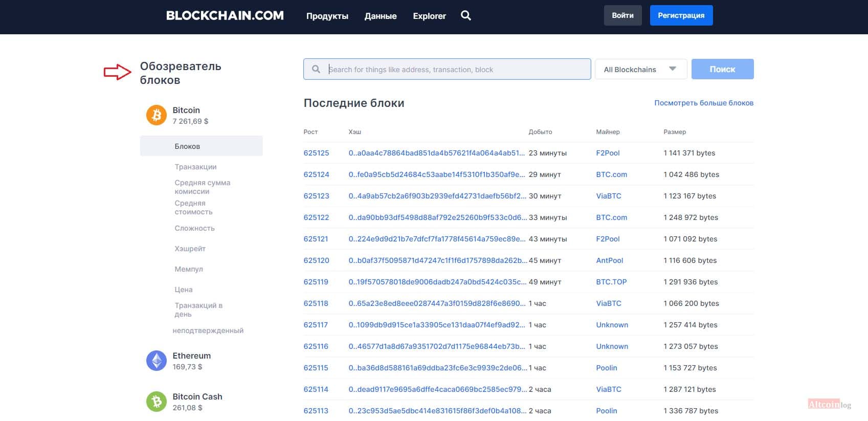Screen dimensions: 868x421
Task: Click size value 1 141 371 bytes
Action: click(x=689, y=153)
